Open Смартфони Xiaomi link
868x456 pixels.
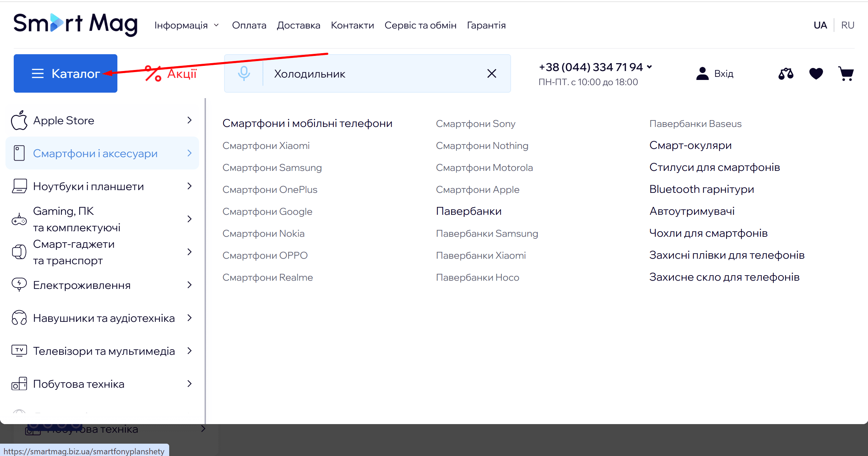[266, 145]
